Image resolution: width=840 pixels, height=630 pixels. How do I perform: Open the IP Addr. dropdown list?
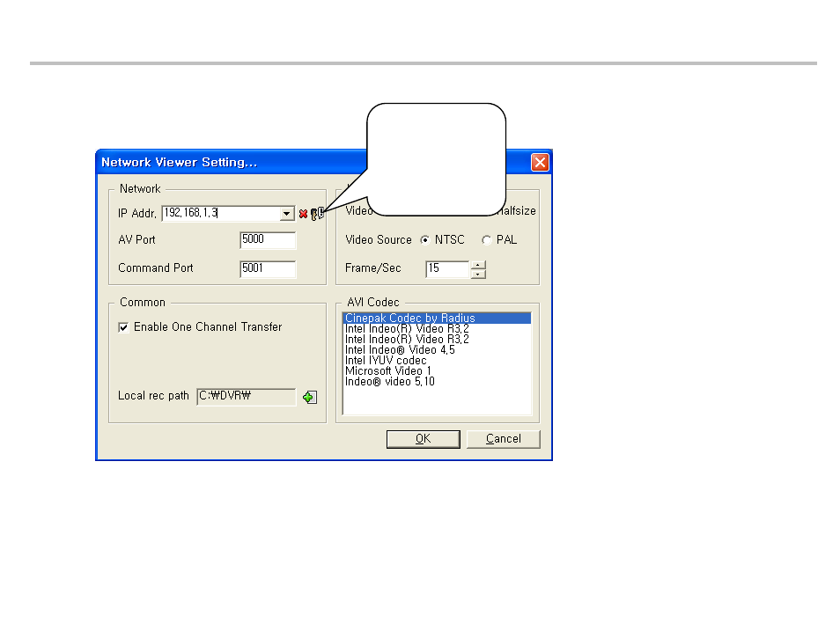[x=287, y=214]
